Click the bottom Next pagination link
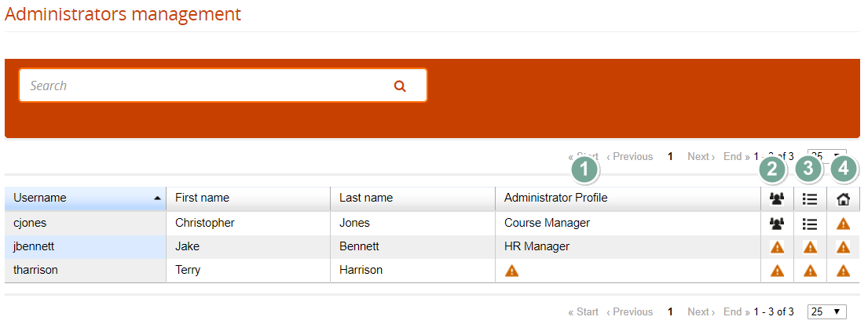 (701, 311)
